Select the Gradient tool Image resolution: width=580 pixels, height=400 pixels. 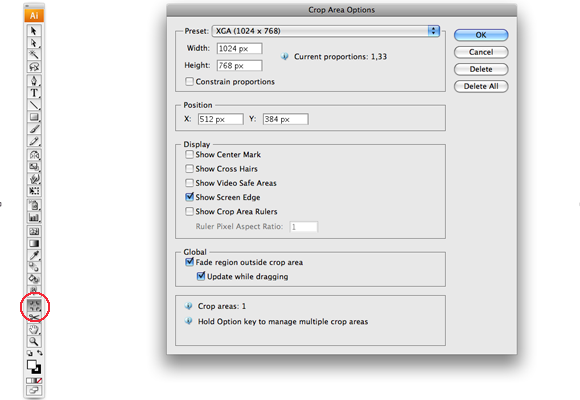click(x=34, y=243)
